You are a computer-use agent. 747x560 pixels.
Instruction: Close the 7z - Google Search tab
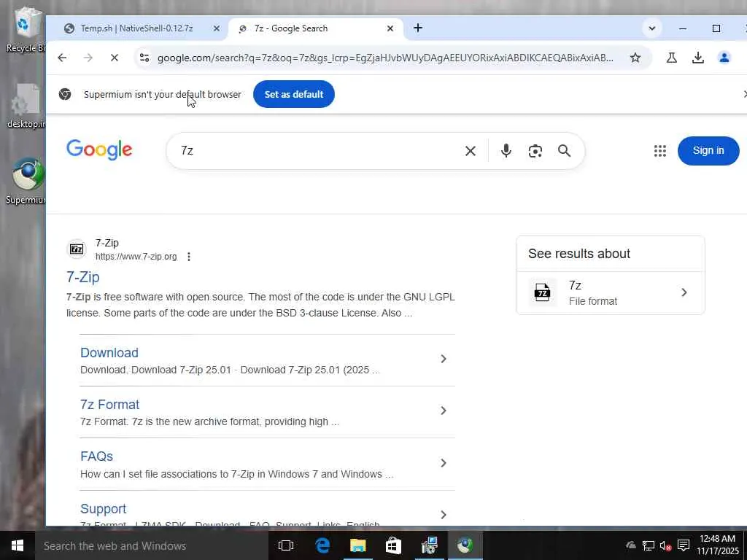390,28
